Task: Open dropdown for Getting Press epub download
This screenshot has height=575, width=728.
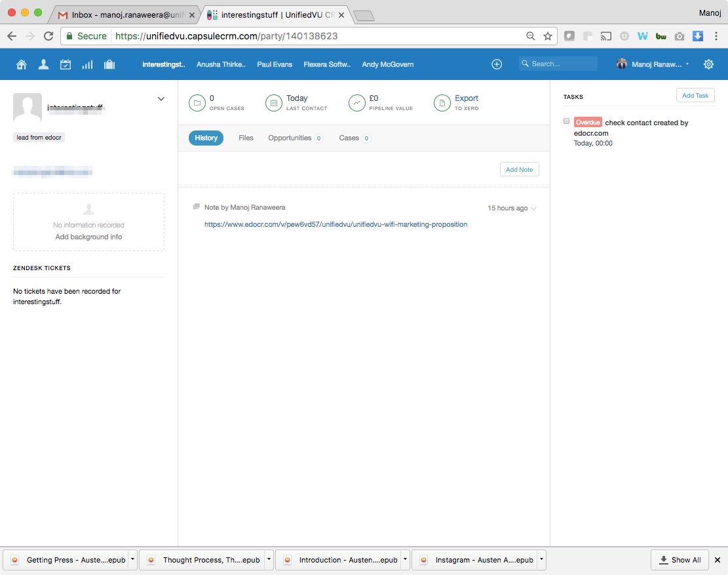Action: [132, 560]
